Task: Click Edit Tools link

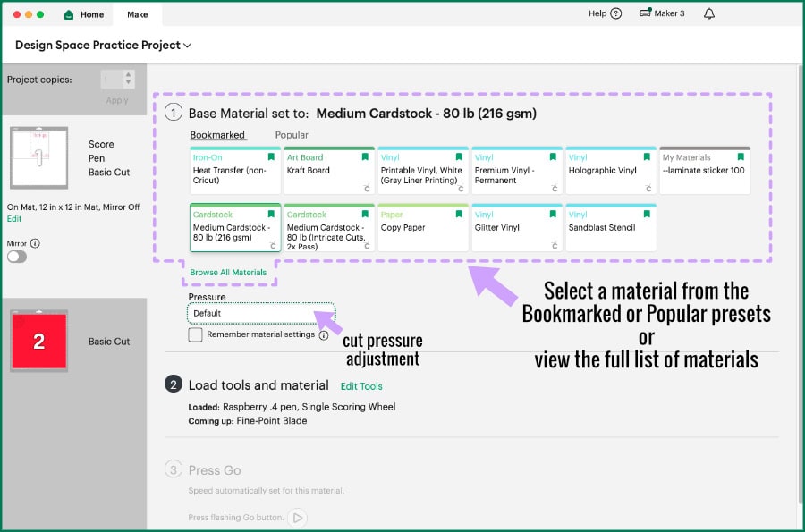Action: pos(361,386)
